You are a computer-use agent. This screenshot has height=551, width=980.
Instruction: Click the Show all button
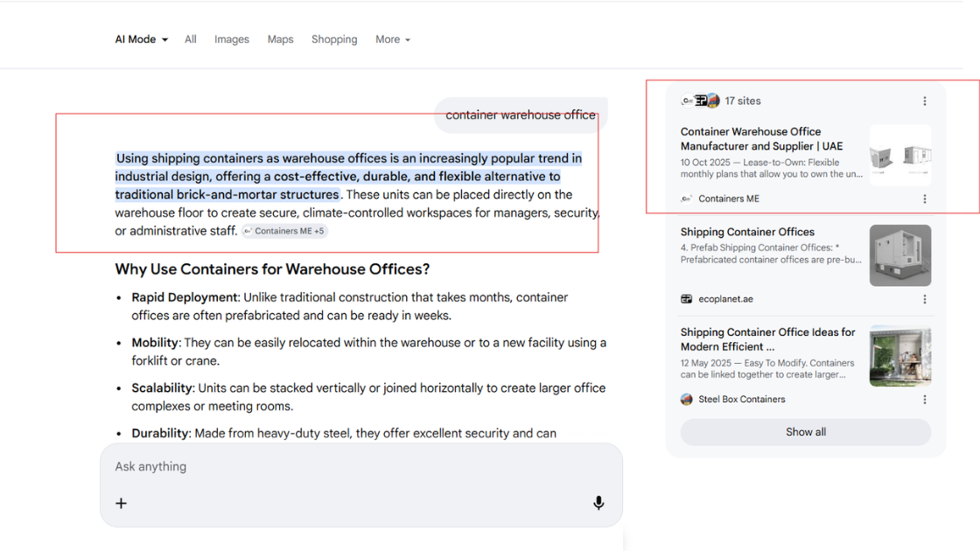806,432
